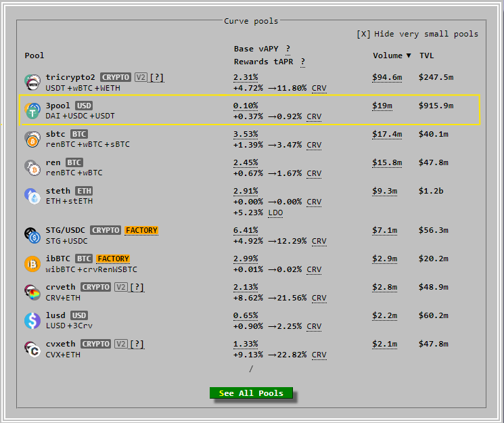504x423 pixels.
Task: Click the TVL column header
Action: point(427,55)
